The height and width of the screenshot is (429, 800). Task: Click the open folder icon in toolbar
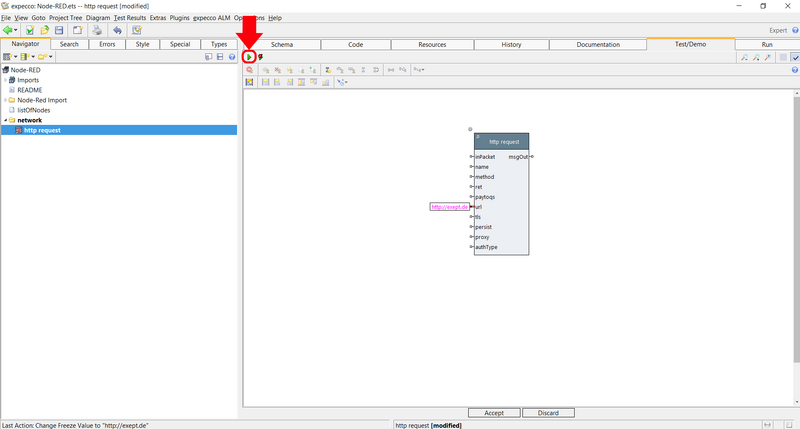click(x=45, y=31)
